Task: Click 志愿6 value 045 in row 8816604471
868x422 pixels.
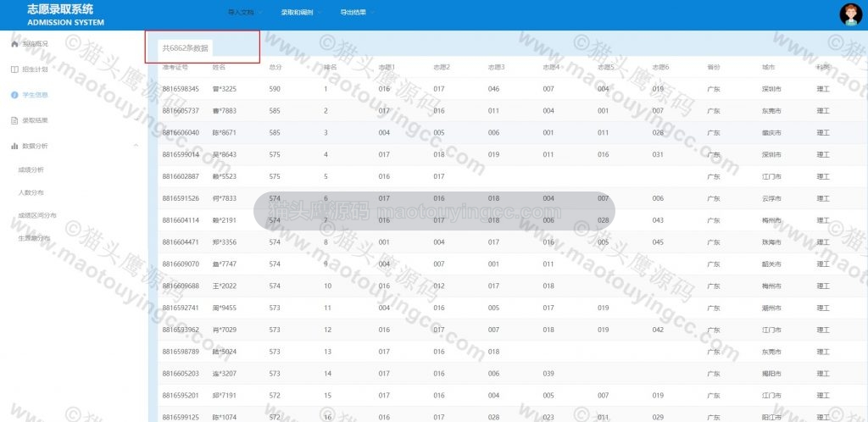Action: [x=658, y=242]
